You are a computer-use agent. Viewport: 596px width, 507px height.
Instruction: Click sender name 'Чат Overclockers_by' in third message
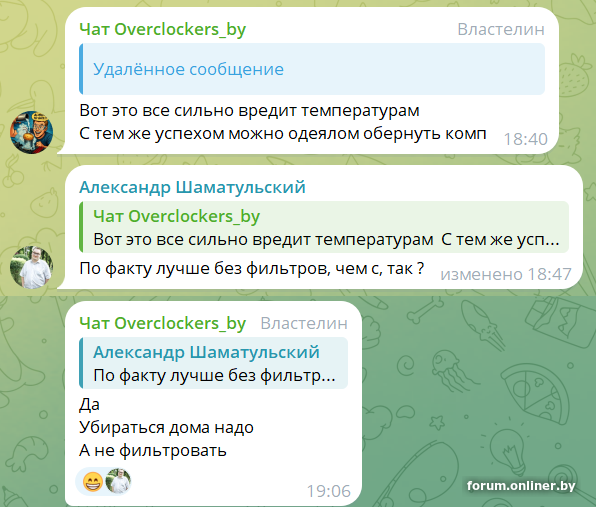coord(163,323)
